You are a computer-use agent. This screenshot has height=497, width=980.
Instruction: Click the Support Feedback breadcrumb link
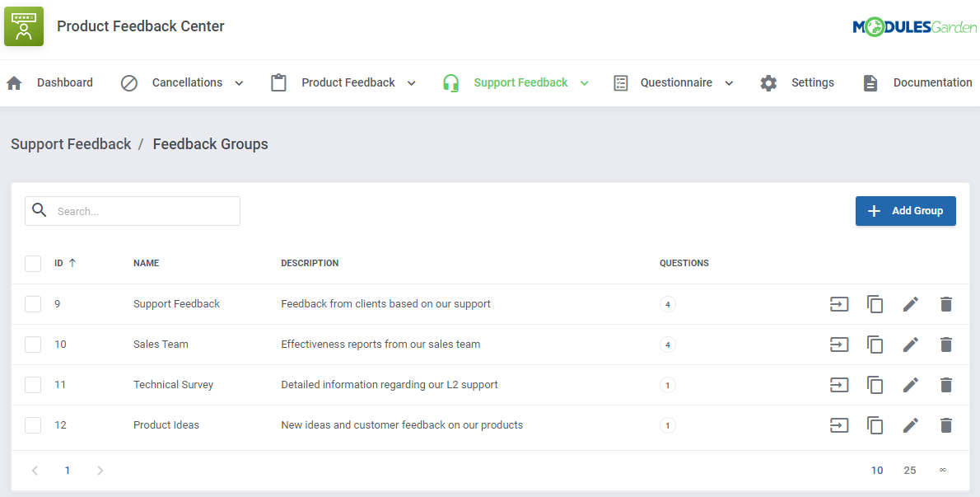tap(72, 143)
